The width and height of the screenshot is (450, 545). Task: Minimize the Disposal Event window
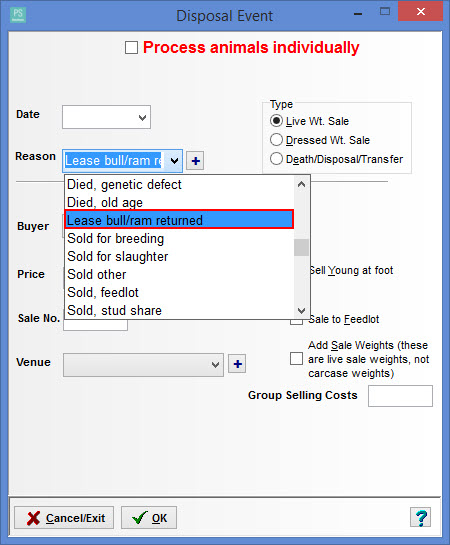[x=358, y=14]
